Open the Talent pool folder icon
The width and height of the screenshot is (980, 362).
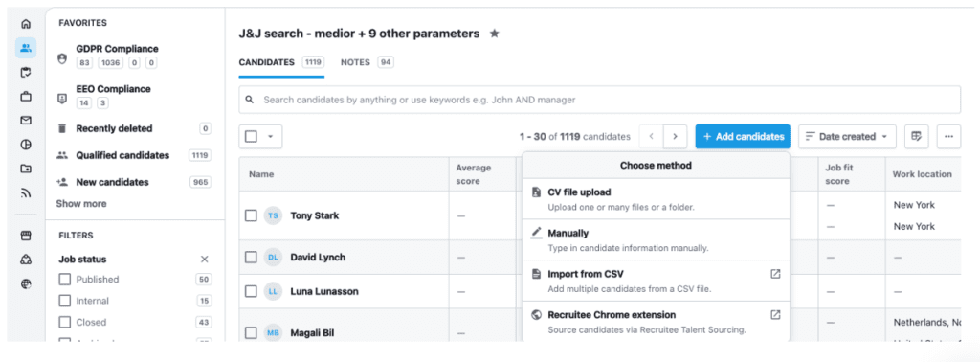[26, 169]
